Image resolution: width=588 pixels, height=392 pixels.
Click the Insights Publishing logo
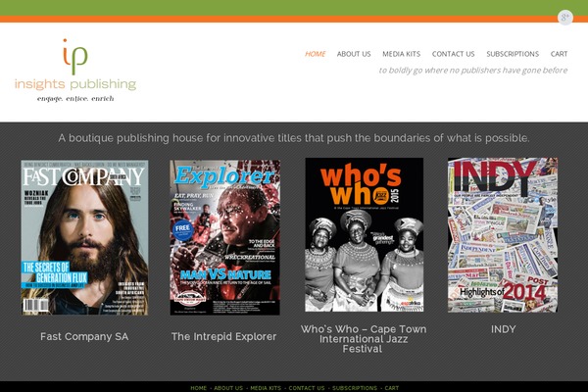click(75, 70)
